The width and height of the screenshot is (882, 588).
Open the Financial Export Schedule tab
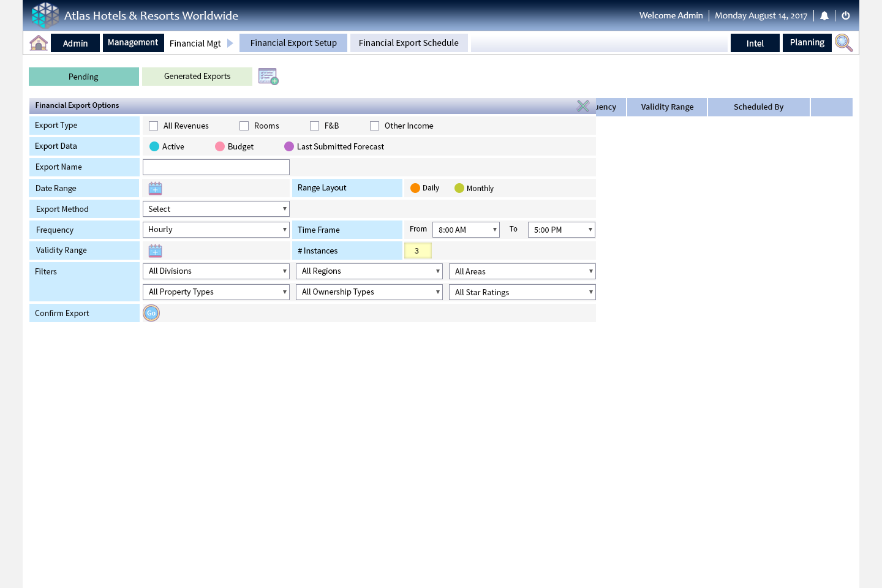(x=409, y=43)
